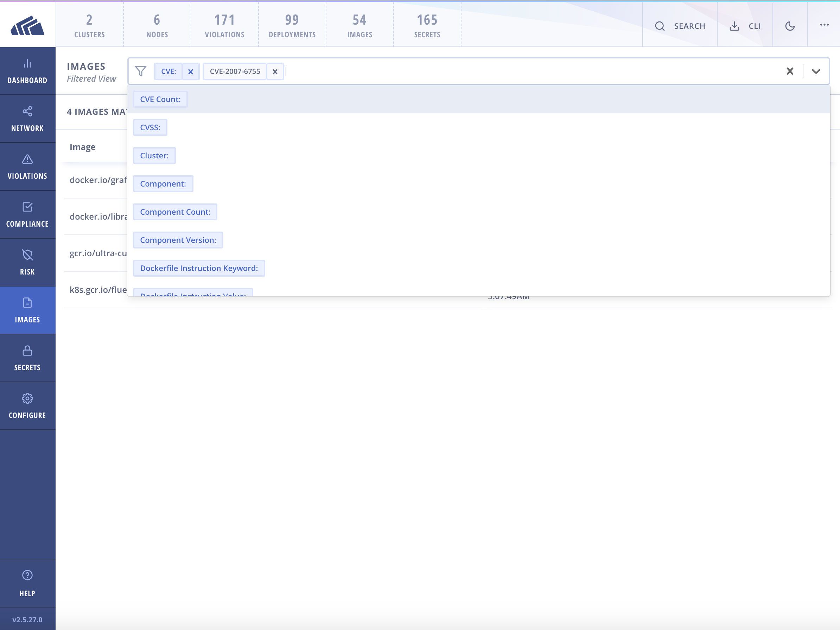Open the Dashboard sidebar section
This screenshot has width=840, height=630.
click(27, 71)
